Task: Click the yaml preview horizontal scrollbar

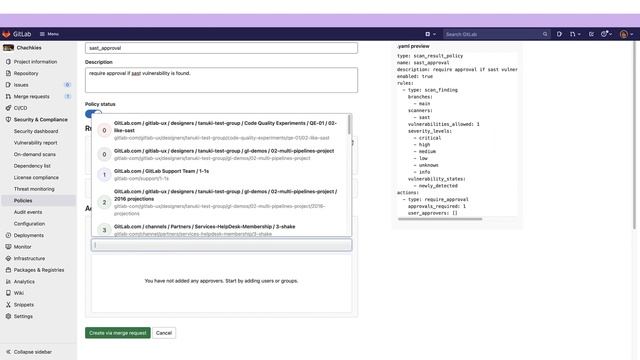Action: pyautogui.click(x=440, y=219)
